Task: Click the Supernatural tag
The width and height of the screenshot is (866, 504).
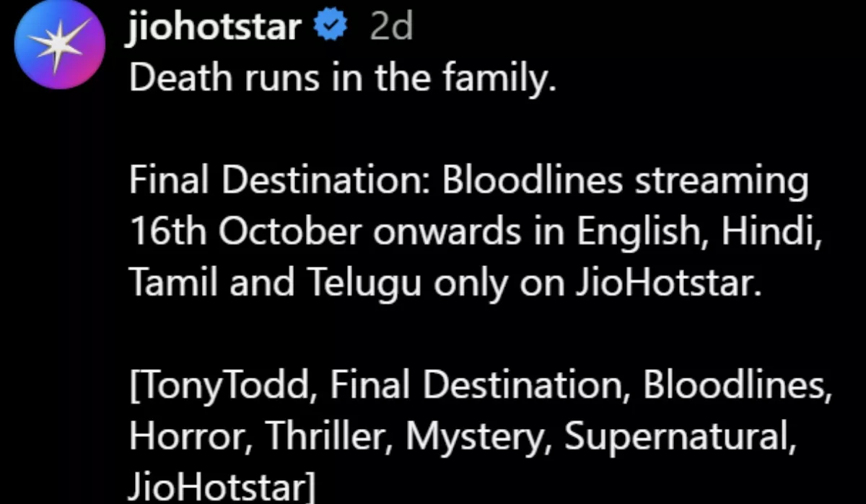Action: [x=680, y=437]
